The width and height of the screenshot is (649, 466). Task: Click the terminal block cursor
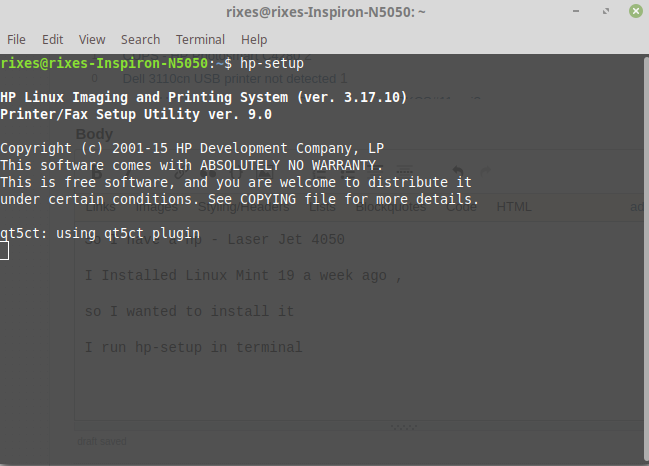(x=4, y=251)
